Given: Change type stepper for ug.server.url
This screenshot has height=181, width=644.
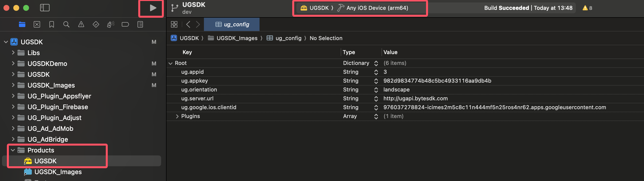Looking at the screenshot, I should [376, 99].
